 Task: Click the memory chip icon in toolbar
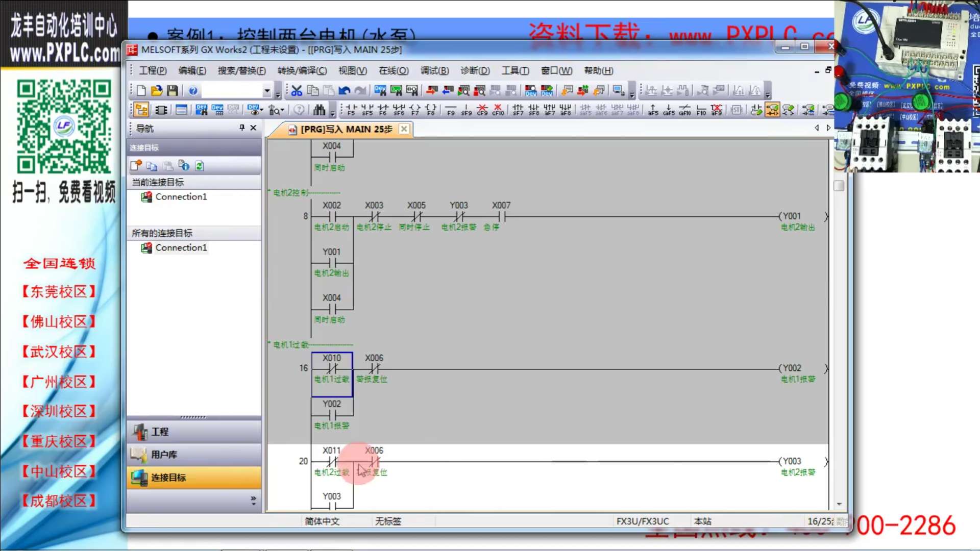(x=161, y=110)
